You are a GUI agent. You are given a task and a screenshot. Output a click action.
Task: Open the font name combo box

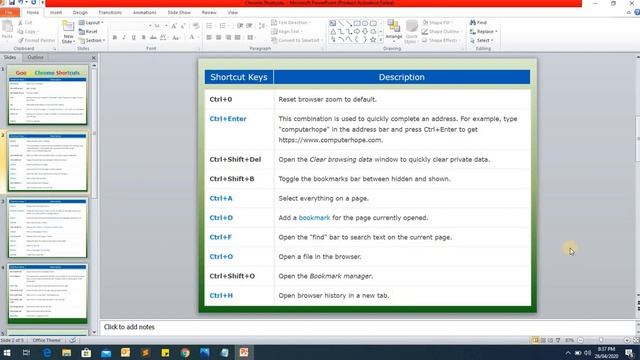click(x=131, y=26)
